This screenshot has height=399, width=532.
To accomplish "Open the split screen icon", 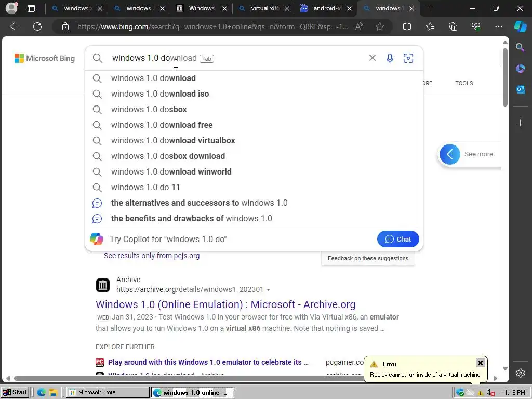I will point(407,26).
